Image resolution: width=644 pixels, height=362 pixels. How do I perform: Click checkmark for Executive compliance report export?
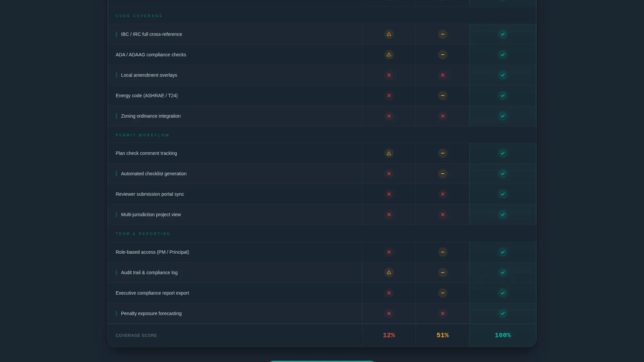[x=502, y=293]
